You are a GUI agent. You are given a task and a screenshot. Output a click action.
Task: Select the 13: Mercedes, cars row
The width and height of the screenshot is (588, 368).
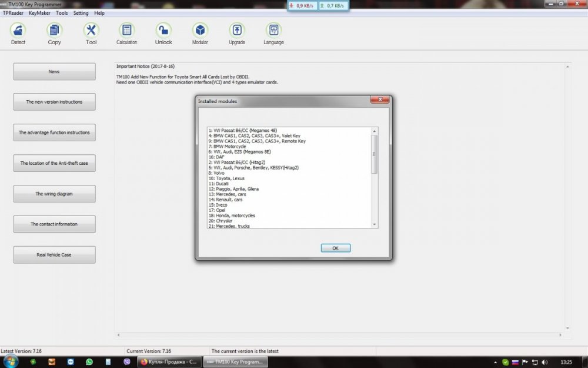[227, 194]
